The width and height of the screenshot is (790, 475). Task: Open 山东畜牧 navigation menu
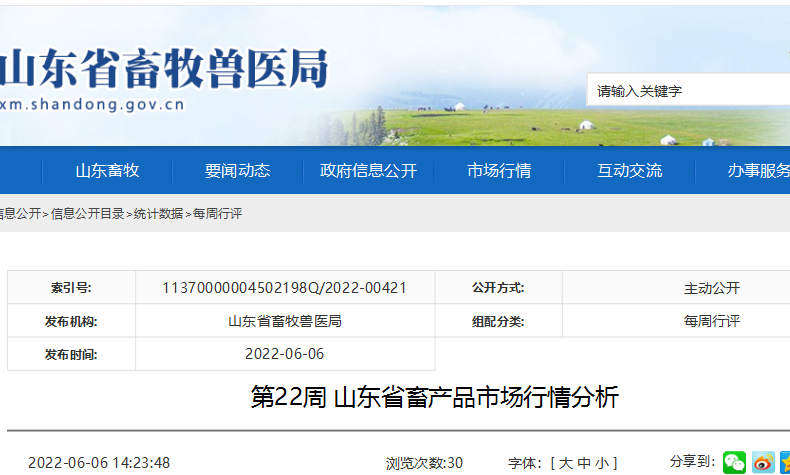coord(107,171)
